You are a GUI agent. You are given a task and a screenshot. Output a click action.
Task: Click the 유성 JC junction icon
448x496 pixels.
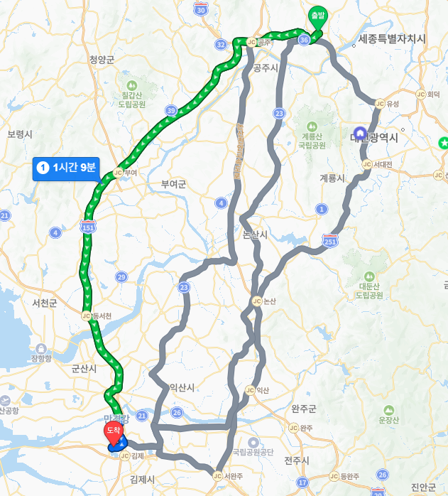[x=380, y=104]
